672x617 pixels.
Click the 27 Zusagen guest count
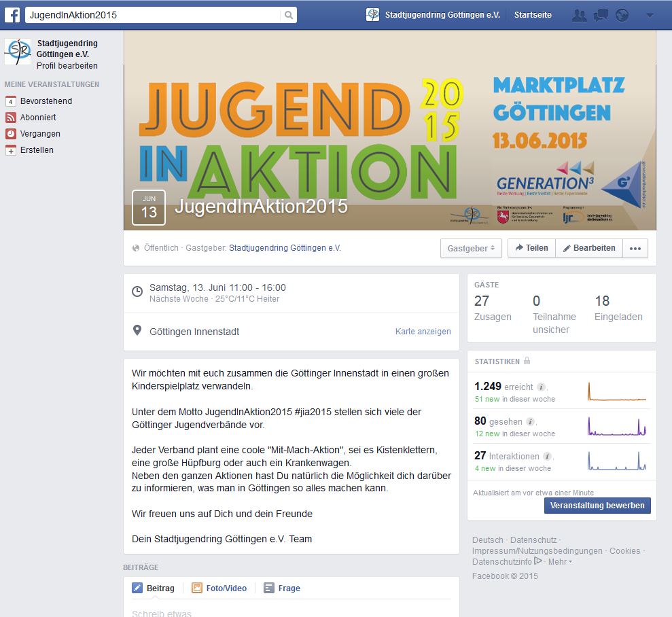coord(493,308)
